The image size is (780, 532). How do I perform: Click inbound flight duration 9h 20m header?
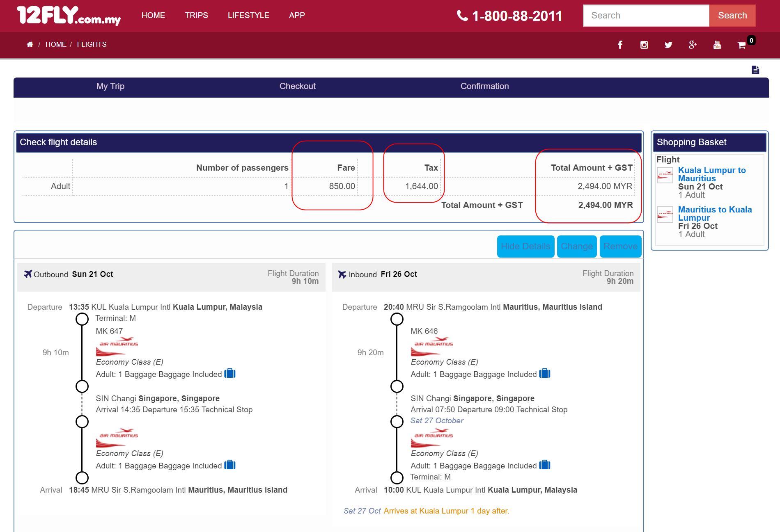(x=620, y=281)
